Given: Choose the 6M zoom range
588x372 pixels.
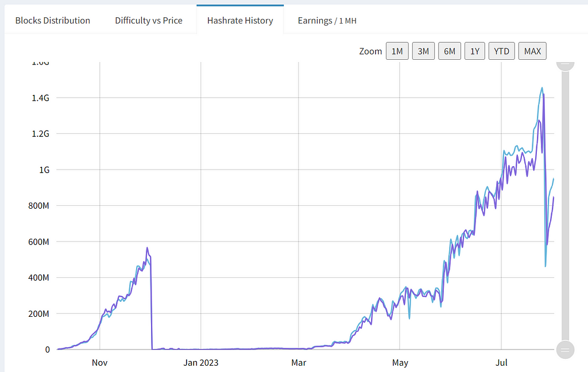Looking at the screenshot, I should [450, 51].
